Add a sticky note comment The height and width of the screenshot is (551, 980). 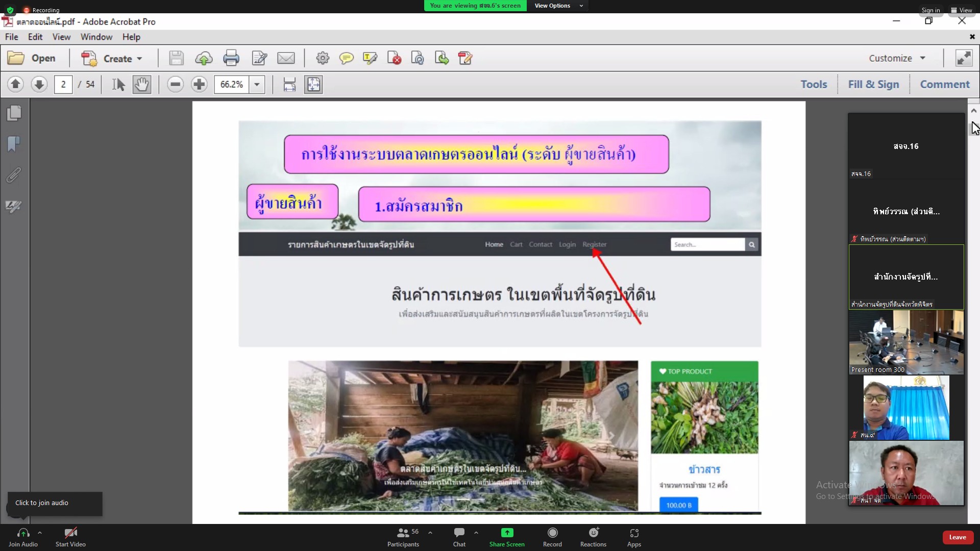pos(346,58)
